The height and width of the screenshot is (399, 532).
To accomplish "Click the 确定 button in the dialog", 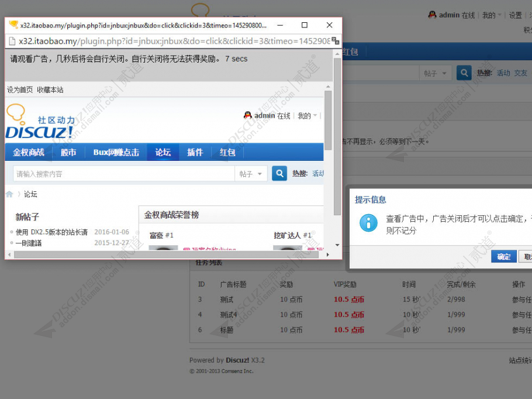I will click(503, 256).
